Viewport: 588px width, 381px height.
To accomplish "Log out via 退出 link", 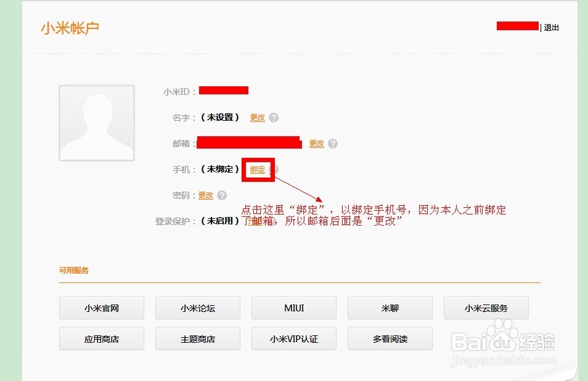I will coord(551,27).
